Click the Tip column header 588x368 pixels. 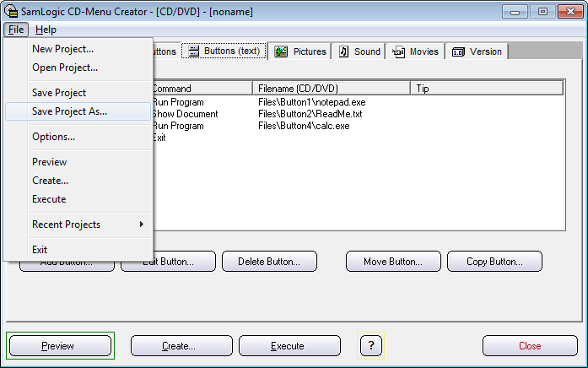coord(487,89)
